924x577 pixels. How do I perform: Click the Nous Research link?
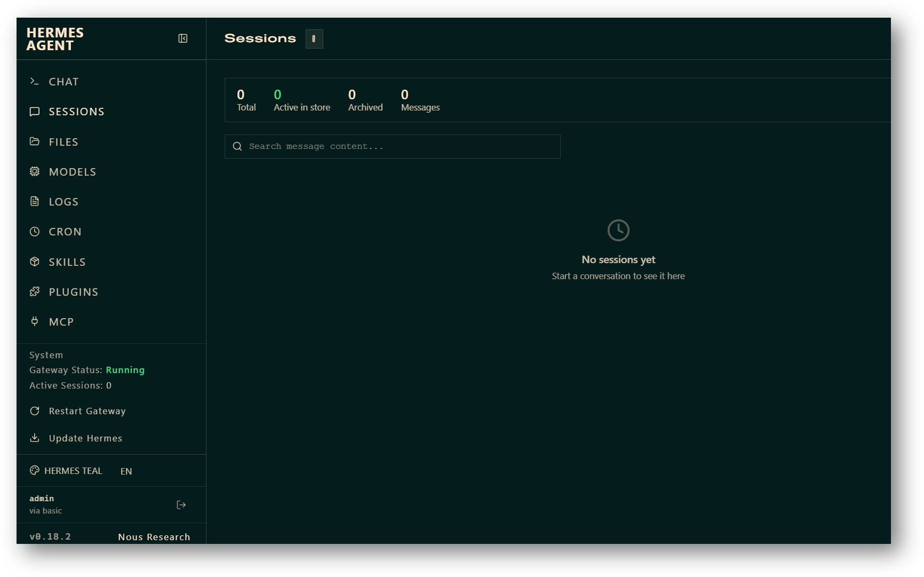tap(154, 537)
